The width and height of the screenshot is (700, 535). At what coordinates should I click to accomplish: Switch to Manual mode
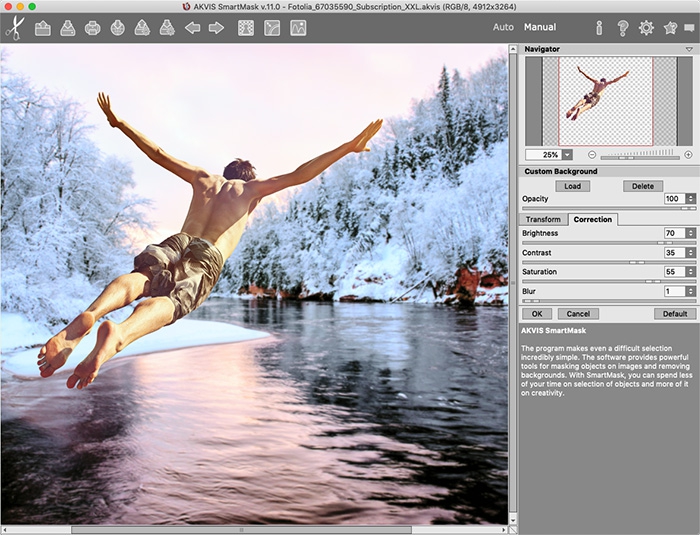click(x=540, y=27)
